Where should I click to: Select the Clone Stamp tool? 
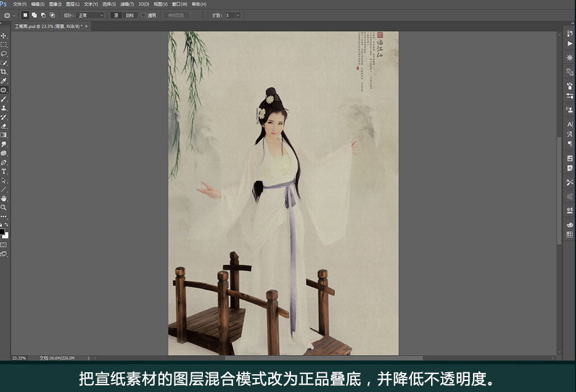(x=4, y=108)
